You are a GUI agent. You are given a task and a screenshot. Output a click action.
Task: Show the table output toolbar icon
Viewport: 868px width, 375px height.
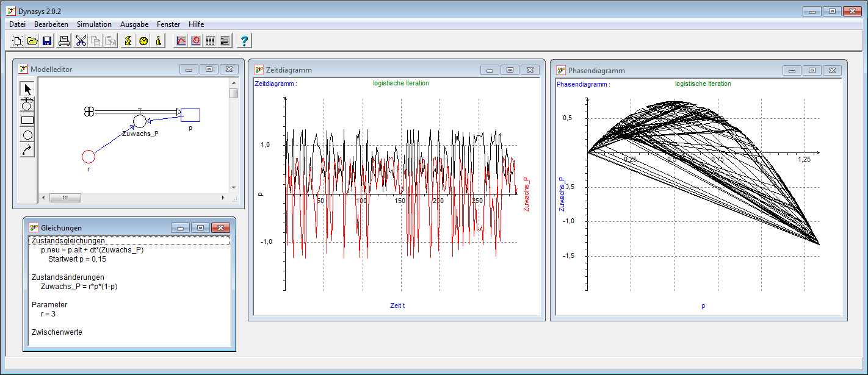211,41
